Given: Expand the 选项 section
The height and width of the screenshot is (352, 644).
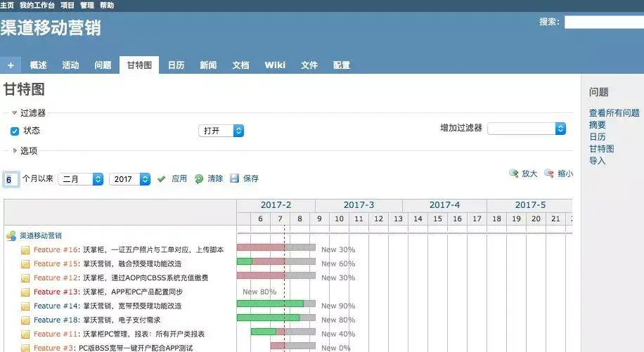Looking at the screenshot, I should [x=15, y=150].
